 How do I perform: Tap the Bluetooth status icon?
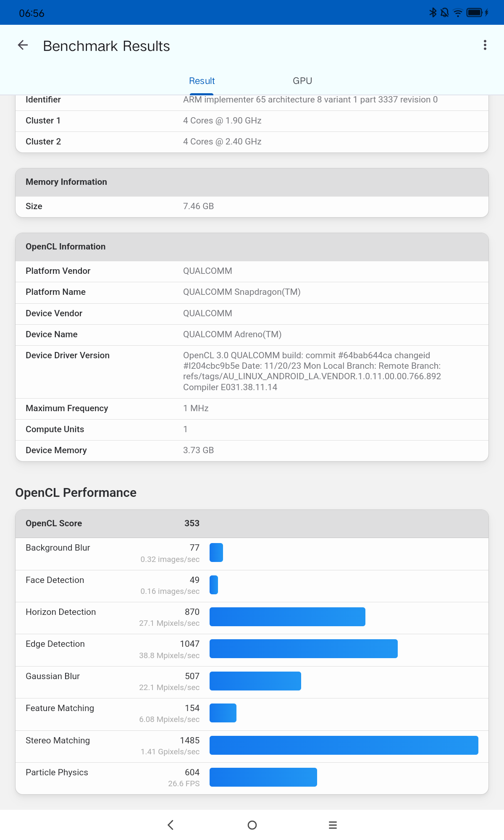pyautogui.click(x=433, y=13)
